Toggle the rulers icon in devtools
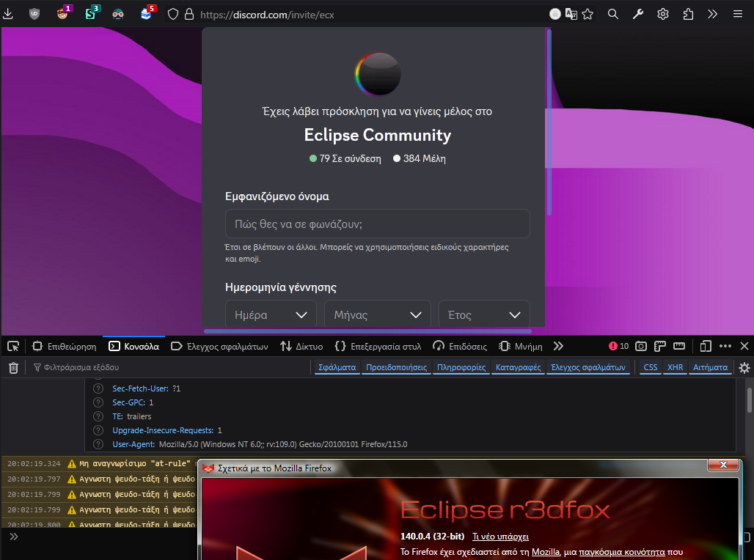The height and width of the screenshot is (560, 754). tap(679, 346)
